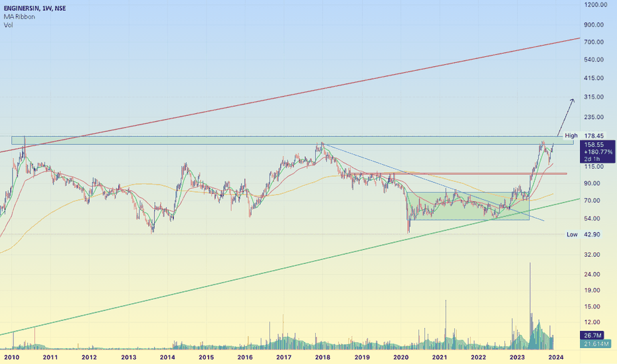The height and width of the screenshot is (364, 617).
Task: Click the 26.7M volume tag
Action: pyautogui.click(x=593, y=336)
